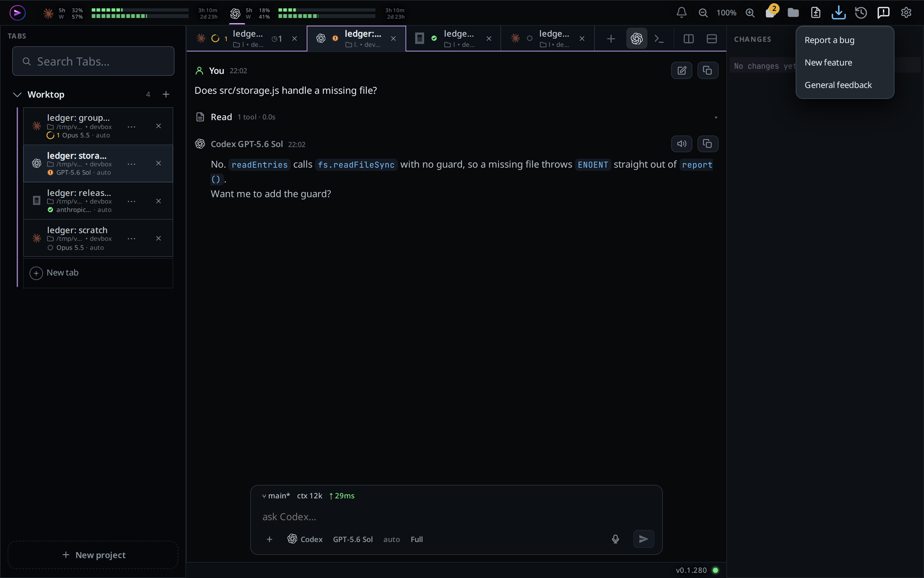Image resolution: width=924 pixels, height=578 pixels.
Task: Click the app logo in top-left corner
Action: point(17,13)
